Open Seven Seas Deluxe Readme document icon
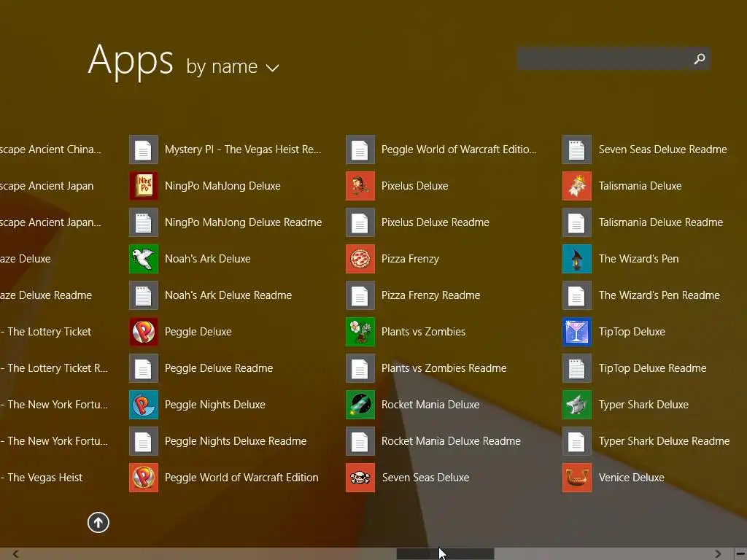The width and height of the screenshot is (747, 560). point(577,149)
